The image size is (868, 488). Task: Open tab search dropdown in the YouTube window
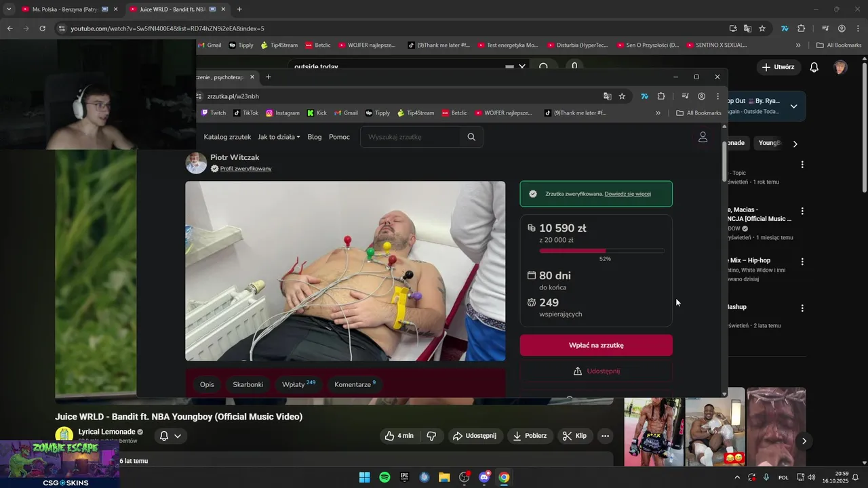click(9, 9)
